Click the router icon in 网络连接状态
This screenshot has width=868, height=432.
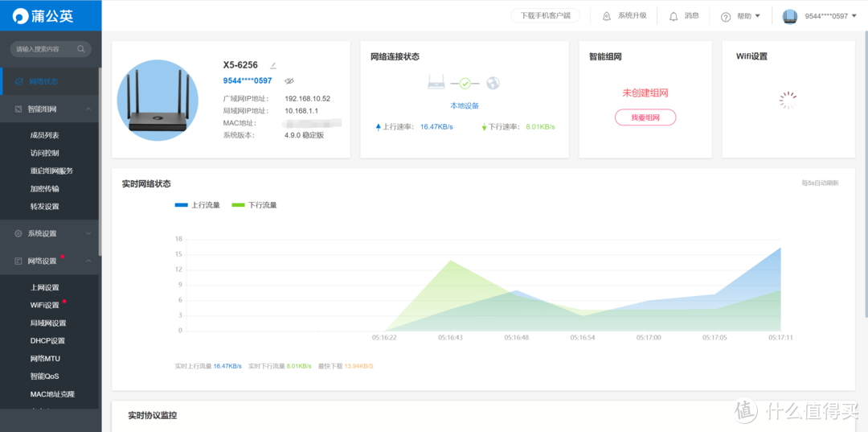436,83
